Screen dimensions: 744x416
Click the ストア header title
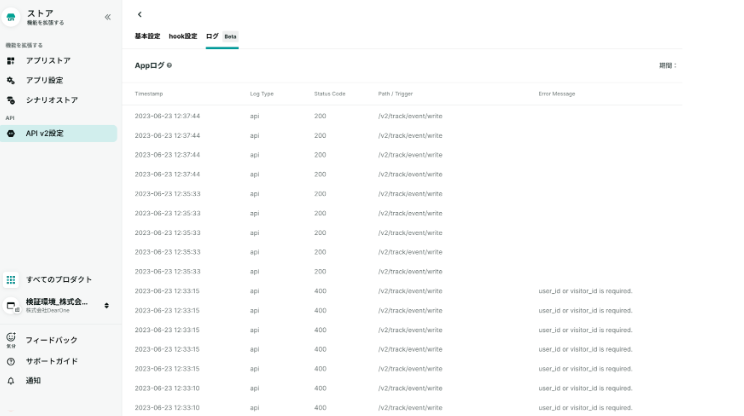pos(40,13)
